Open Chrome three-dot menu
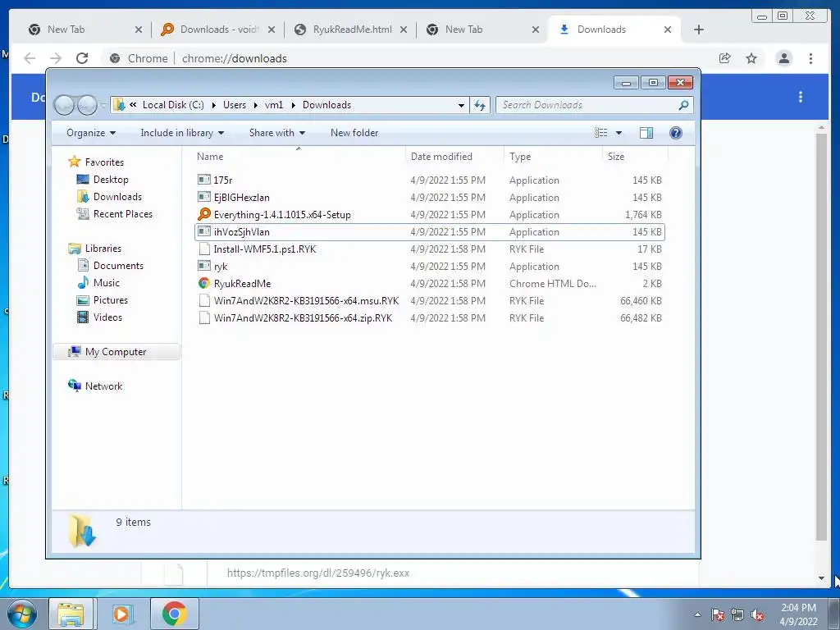 click(810, 58)
